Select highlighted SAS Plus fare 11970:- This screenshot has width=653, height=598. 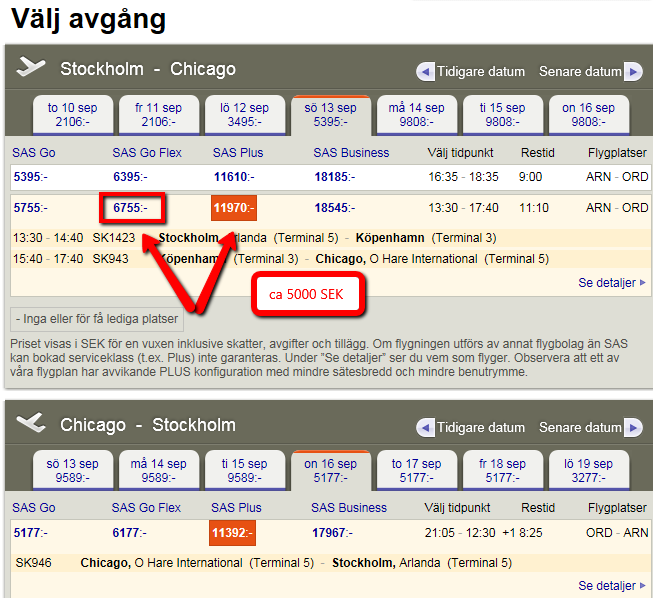[x=234, y=208]
